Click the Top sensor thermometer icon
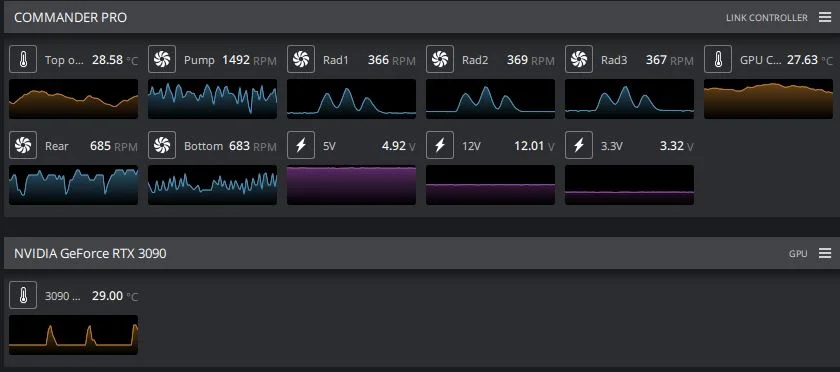 pos(23,59)
